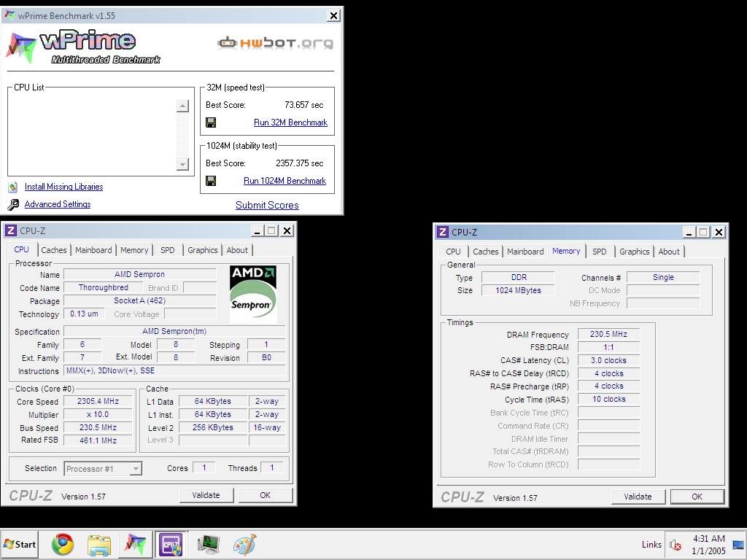Screen dimensions: 747x560
Task: Click the Package field Socket A (462)
Action: 139,300
